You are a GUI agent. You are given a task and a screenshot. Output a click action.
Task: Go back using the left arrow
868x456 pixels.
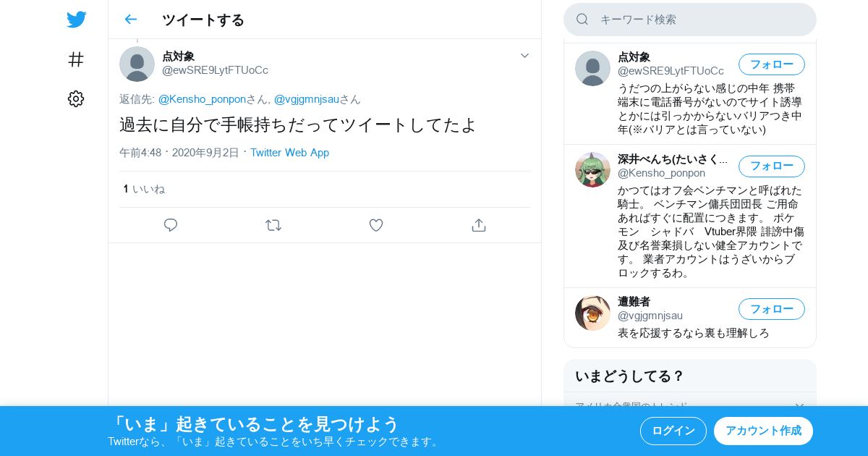130,20
